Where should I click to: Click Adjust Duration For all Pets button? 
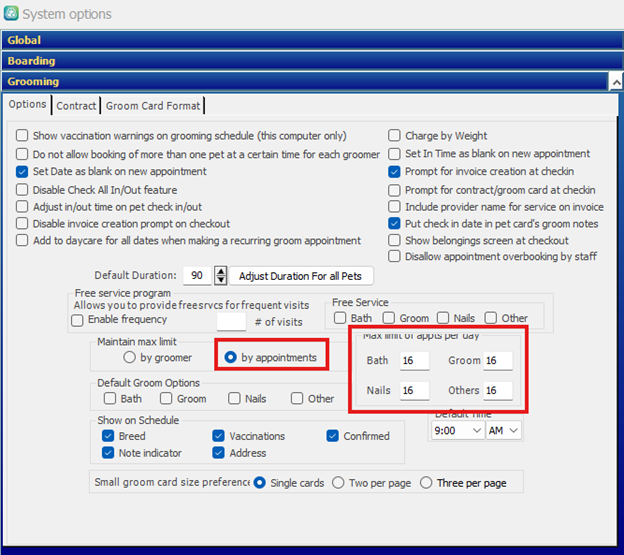301,276
